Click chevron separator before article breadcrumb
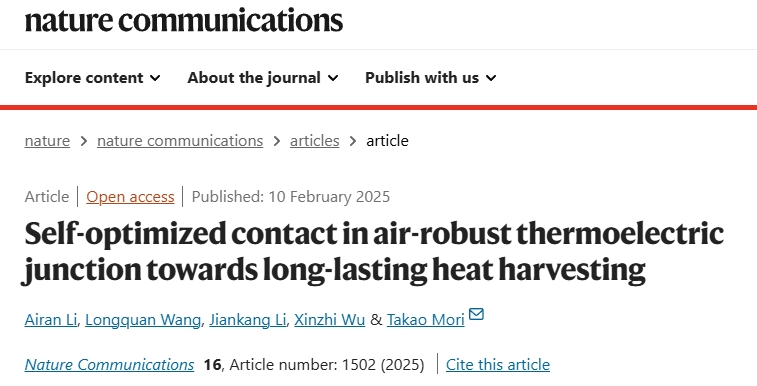757x386 pixels. tap(353, 141)
